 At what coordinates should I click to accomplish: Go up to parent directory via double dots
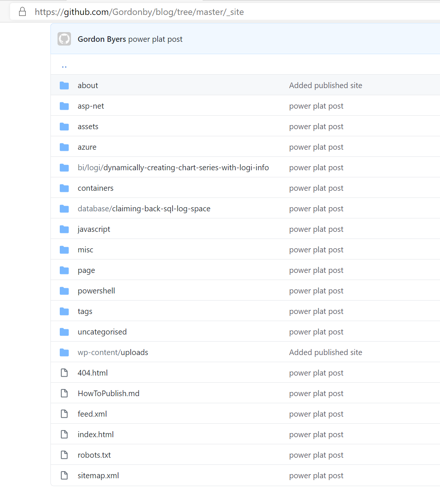pos(64,66)
